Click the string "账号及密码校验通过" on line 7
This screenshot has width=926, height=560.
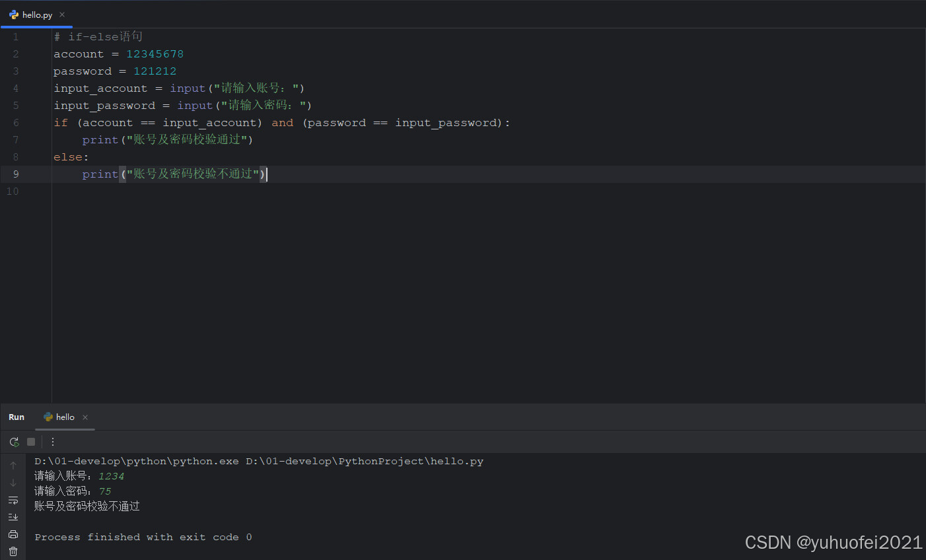click(x=187, y=140)
